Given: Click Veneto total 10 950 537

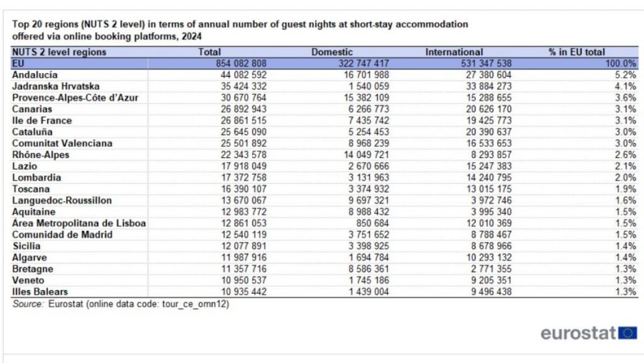Looking at the screenshot, I should tap(243, 281).
